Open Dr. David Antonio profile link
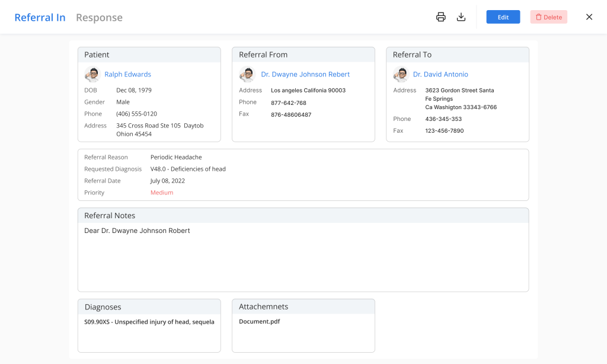 (440, 75)
